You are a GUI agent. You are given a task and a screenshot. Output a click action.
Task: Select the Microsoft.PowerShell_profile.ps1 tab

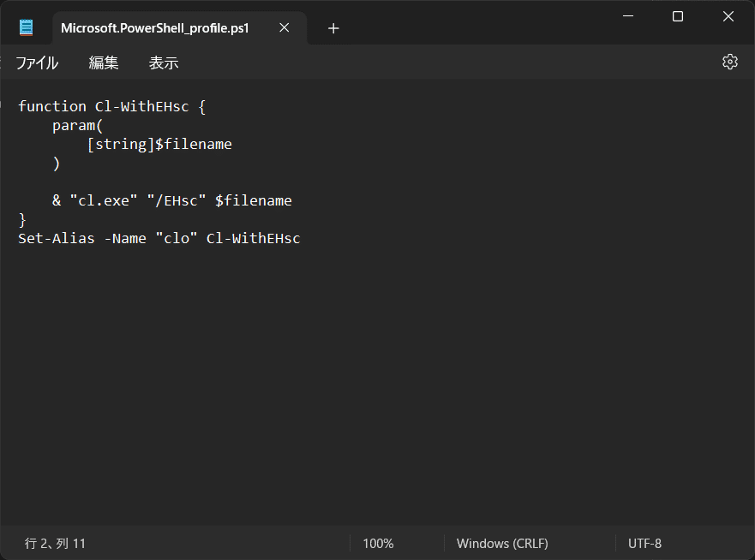click(x=154, y=27)
